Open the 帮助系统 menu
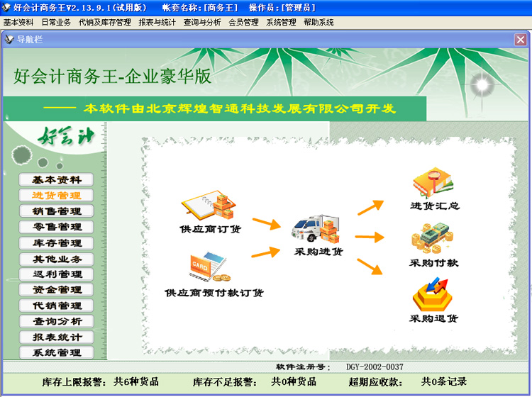 point(319,23)
